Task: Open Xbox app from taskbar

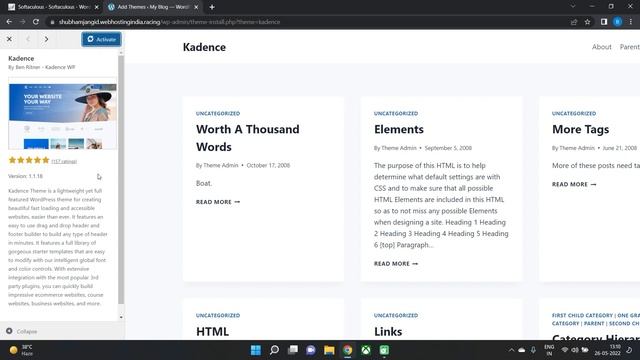Action: click(366, 350)
